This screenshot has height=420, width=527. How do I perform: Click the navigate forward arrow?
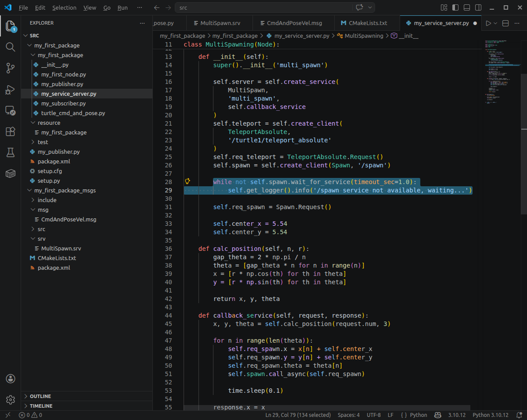[169, 7]
